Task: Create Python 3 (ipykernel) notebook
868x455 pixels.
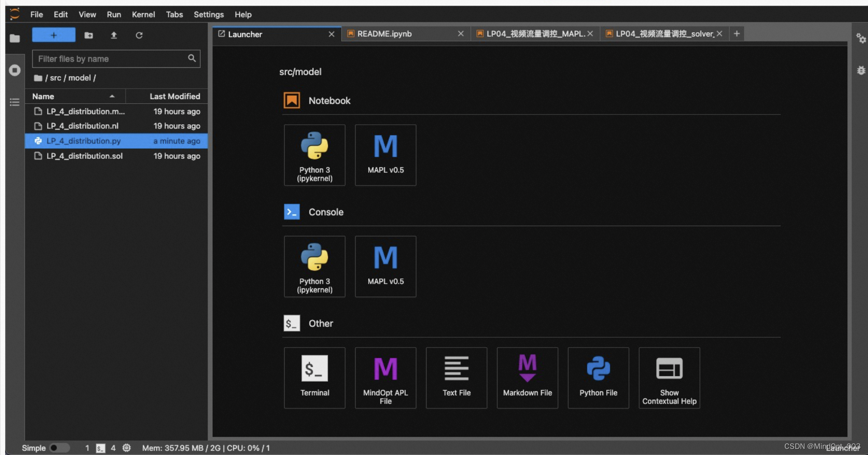Action: coord(315,155)
